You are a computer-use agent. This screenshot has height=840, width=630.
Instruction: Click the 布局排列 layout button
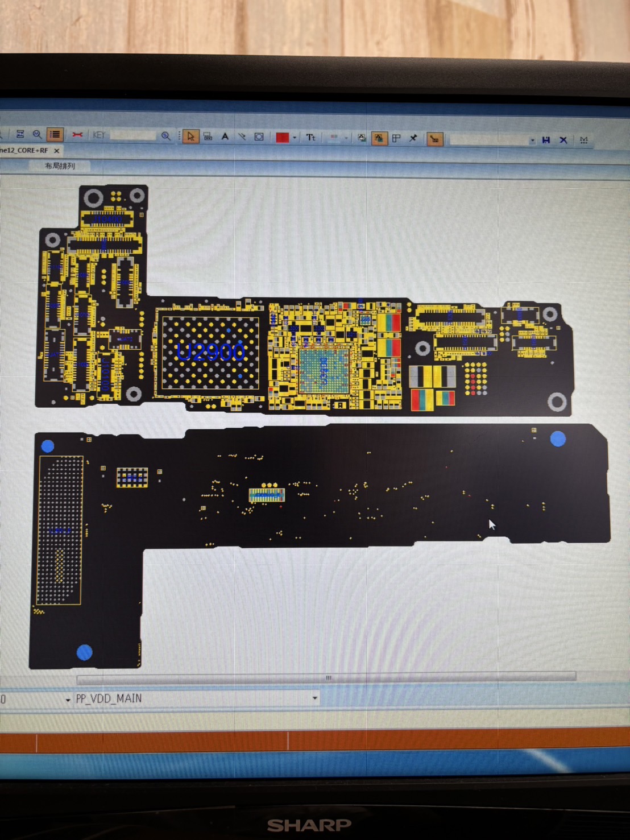pos(60,166)
